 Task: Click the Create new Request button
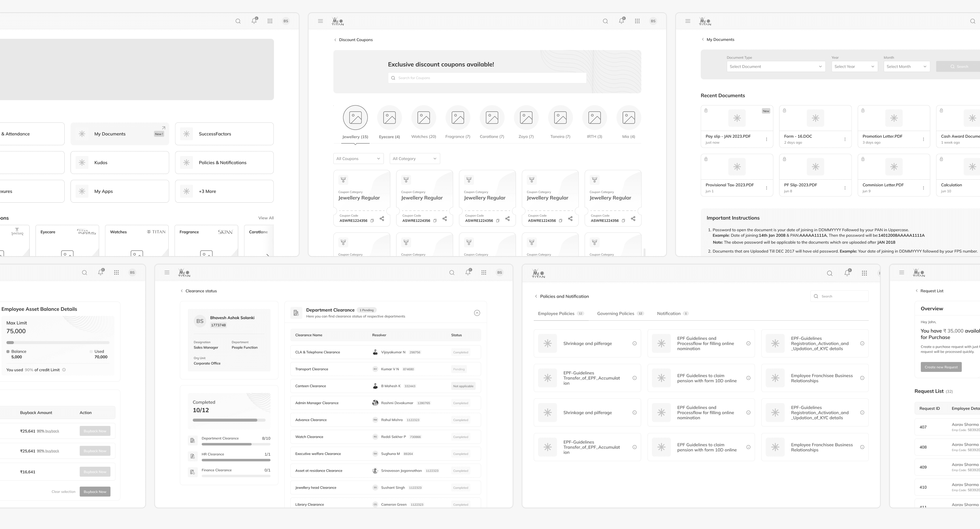[941, 367]
